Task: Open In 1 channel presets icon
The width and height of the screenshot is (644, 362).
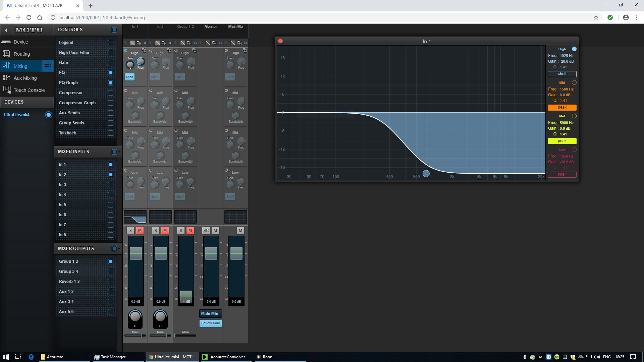Action: pyautogui.click(x=139, y=43)
